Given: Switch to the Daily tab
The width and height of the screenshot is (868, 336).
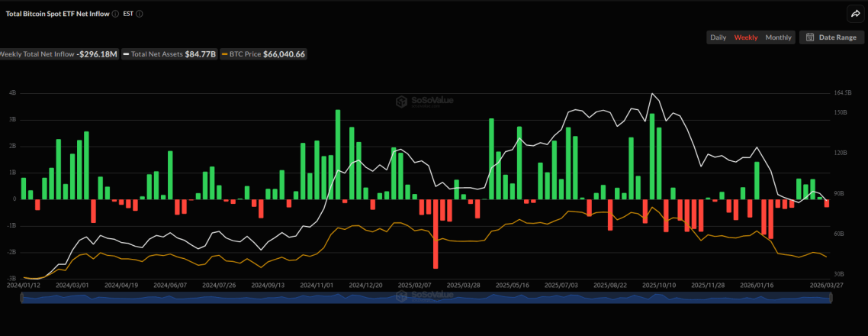Looking at the screenshot, I should point(718,37).
